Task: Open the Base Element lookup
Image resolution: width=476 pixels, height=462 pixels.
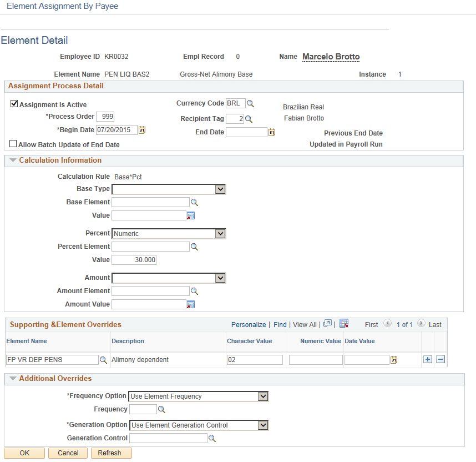Action: [193, 202]
